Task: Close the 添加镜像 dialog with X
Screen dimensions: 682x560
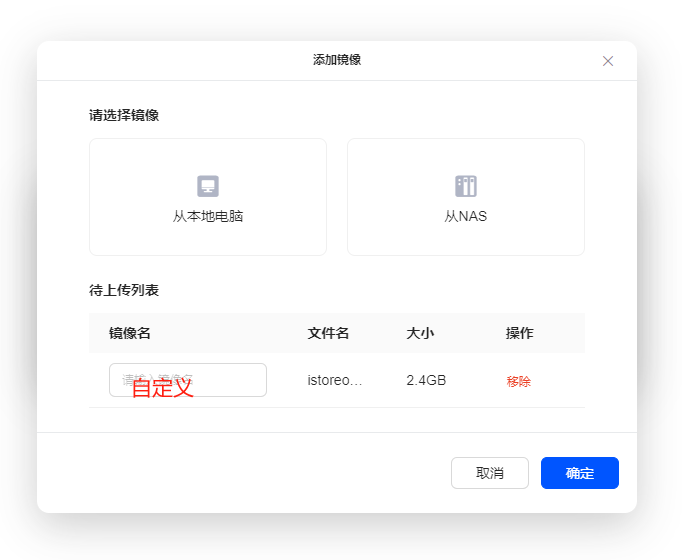Action: point(608,61)
